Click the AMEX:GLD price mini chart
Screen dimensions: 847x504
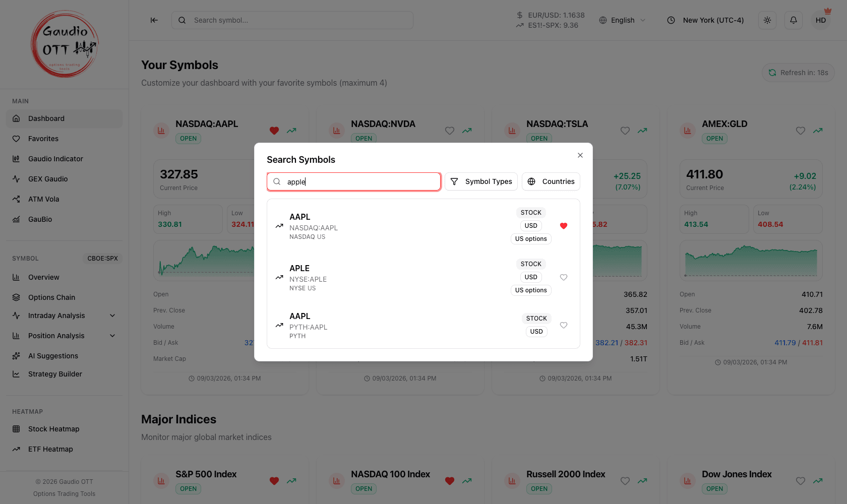click(751, 261)
